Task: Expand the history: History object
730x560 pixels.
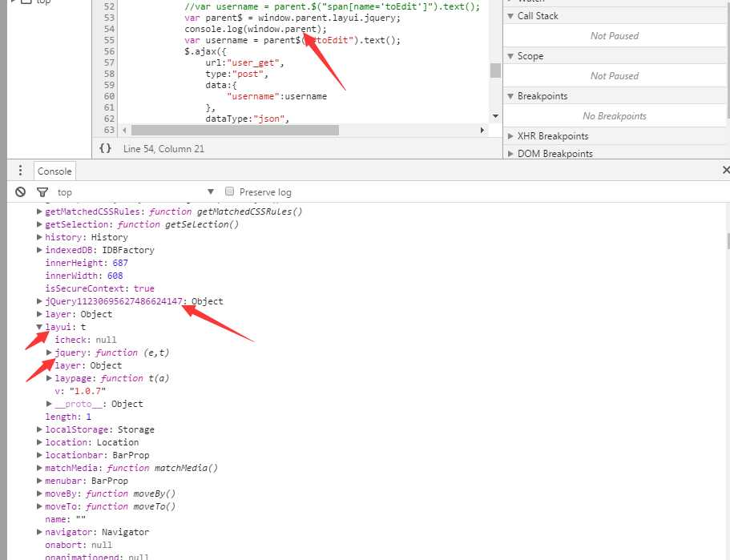Action: click(x=39, y=237)
